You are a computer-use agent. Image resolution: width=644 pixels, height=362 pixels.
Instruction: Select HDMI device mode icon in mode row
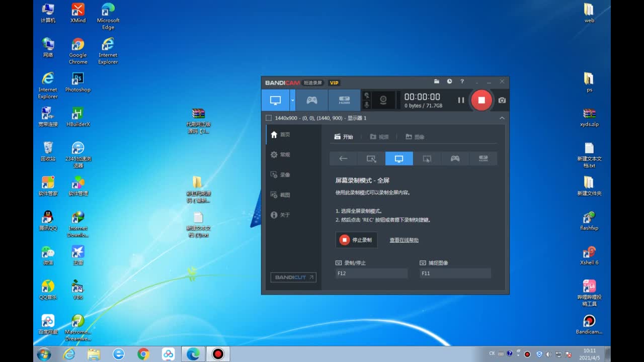(x=483, y=158)
